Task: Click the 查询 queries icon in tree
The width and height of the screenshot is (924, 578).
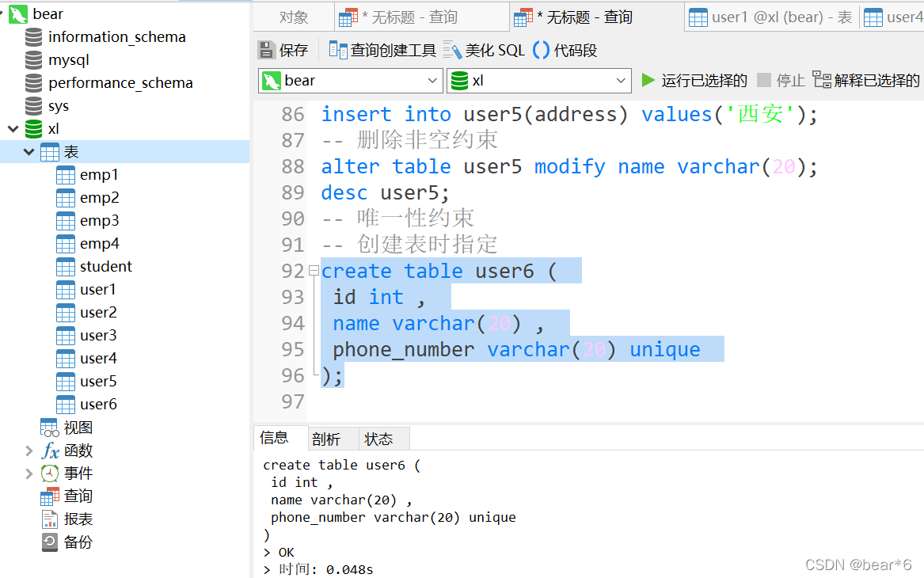Action: pyautogui.click(x=50, y=496)
